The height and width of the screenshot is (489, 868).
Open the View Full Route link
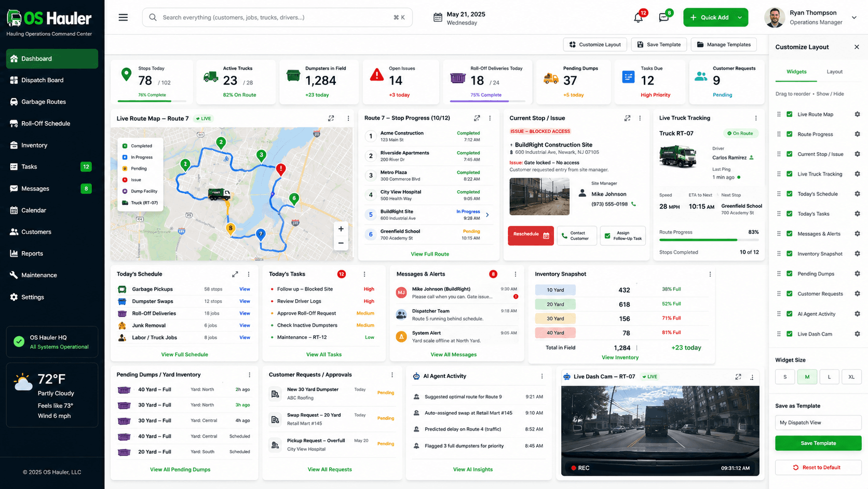(430, 254)
